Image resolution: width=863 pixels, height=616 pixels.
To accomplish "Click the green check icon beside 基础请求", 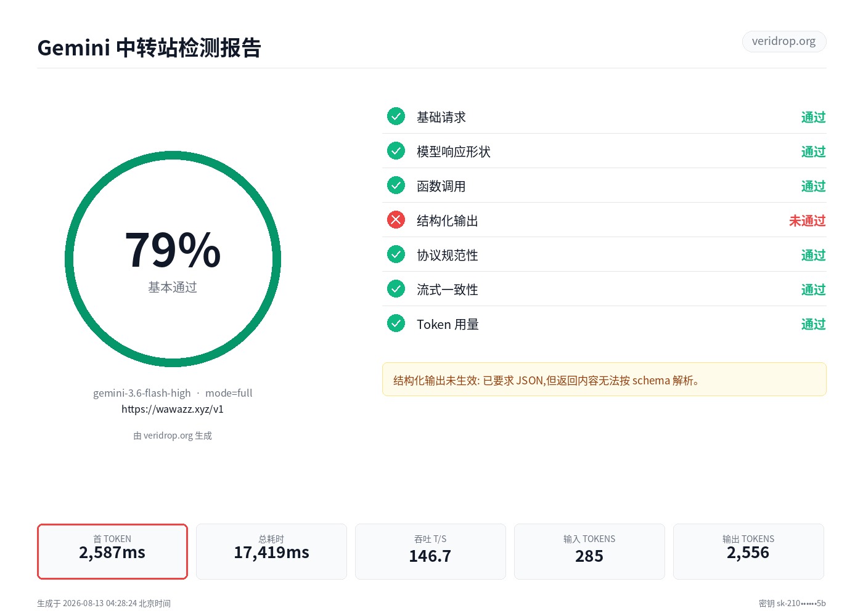I will (x=396, y=116).
